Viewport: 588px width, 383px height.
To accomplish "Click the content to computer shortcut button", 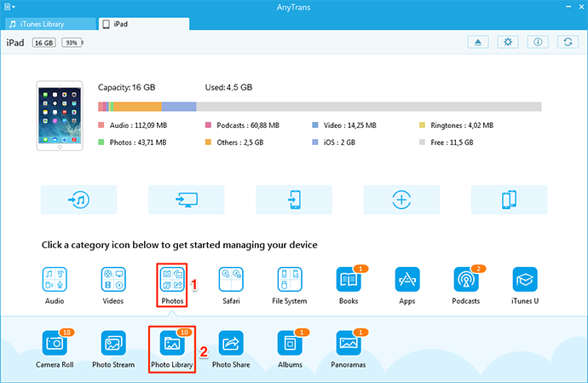I will pos(187,200).
